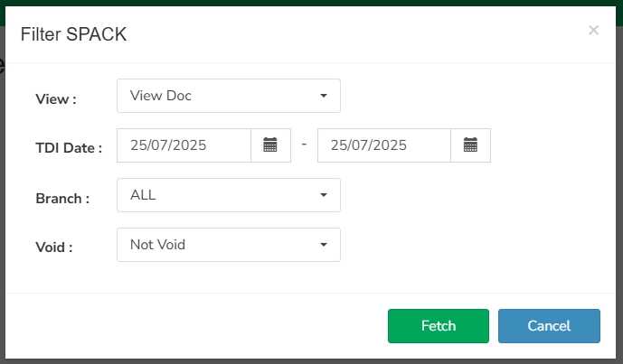Click the dash between the two dates
This screenshot has height=364, width=623.
(304, 145)
